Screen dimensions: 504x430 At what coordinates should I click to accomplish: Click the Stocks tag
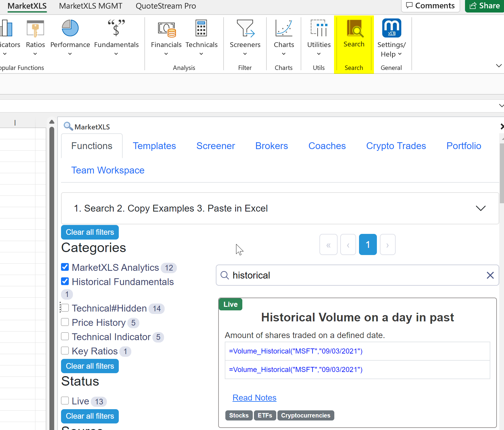(239, 415)
